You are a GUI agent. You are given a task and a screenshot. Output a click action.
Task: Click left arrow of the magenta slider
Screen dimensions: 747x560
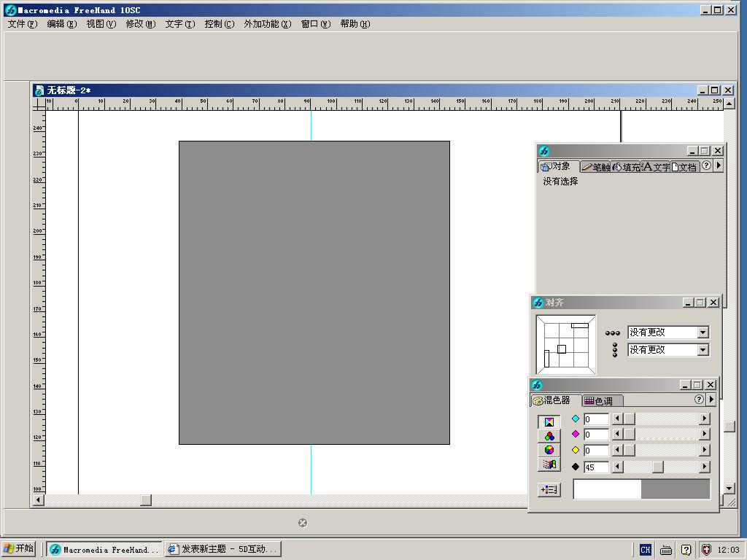617,434
